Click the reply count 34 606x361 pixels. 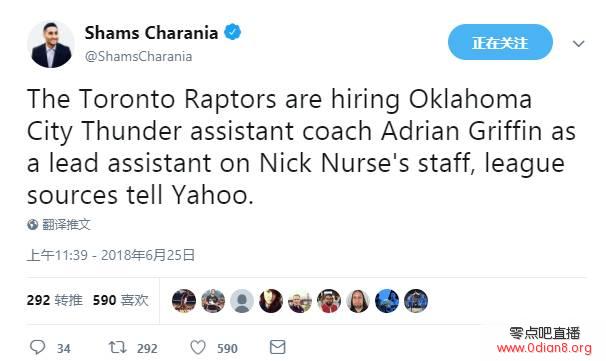[64, 349]
